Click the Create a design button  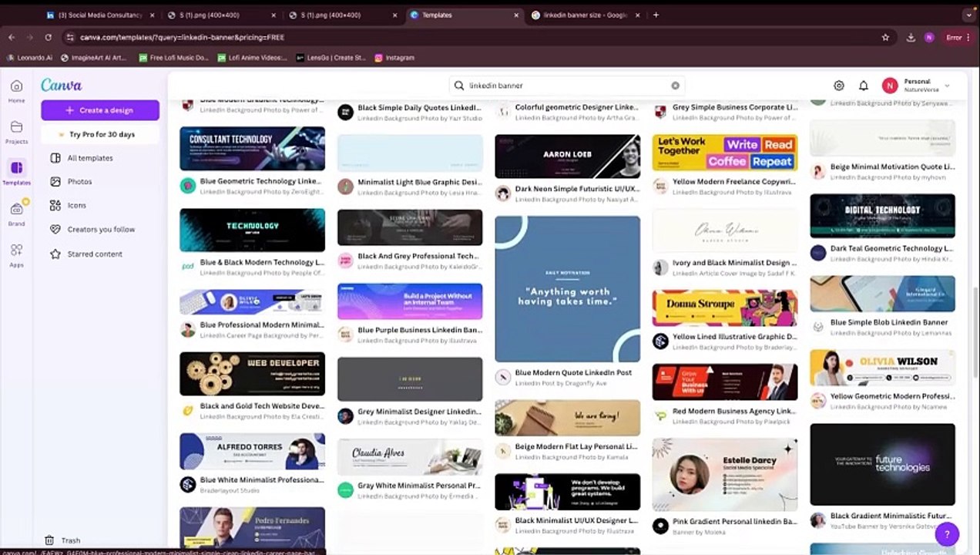click(100, 110)
